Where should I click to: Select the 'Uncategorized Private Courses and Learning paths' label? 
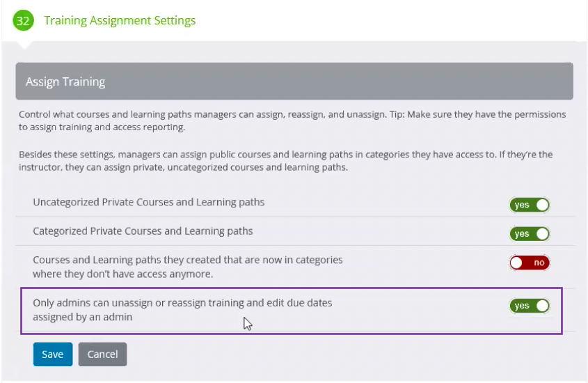148,202
